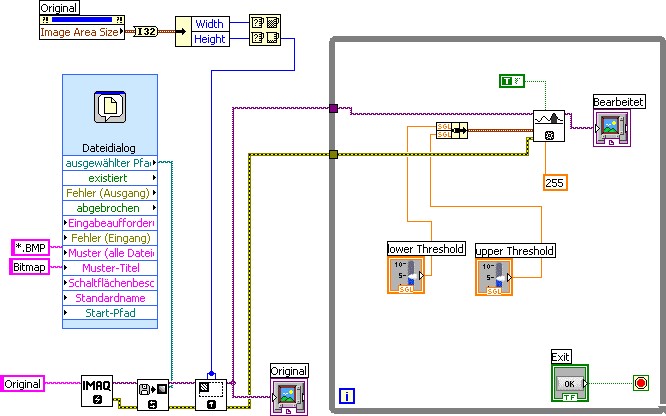Select the Standardname input row

tap(110, 298)
